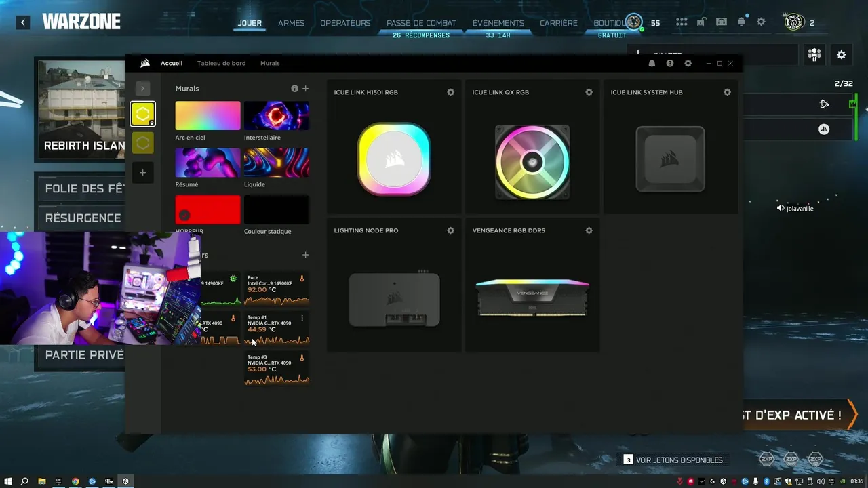Open Google Chrome from taskbar
This screenshot has height=488, width=868.
pyautogui.click(x=75, y=481)
